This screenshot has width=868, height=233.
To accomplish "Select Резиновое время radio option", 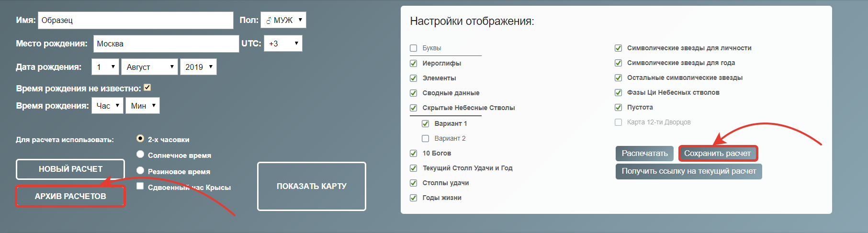I will tap(140, 170).
